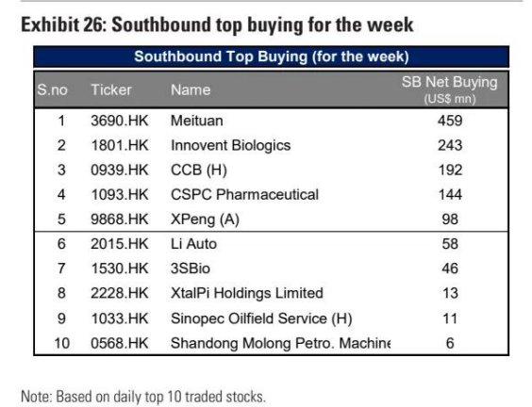The image size is (532, 407).
Task: Click the 0939.HK ticker
Action: click(x=120, y=170)
